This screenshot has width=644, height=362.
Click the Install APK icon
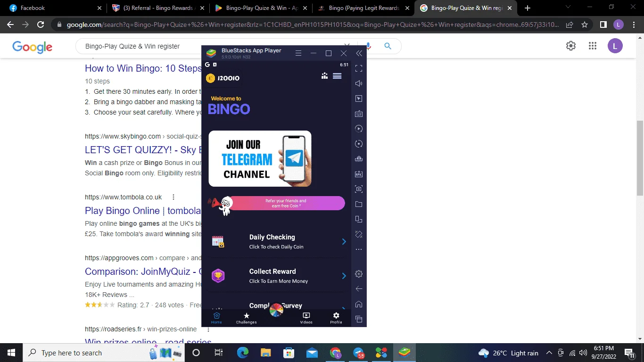[359, 174]
